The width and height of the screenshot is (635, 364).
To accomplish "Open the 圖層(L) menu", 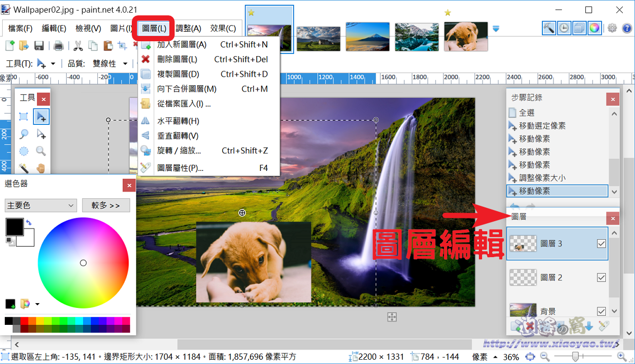I will tap(154, 29).
